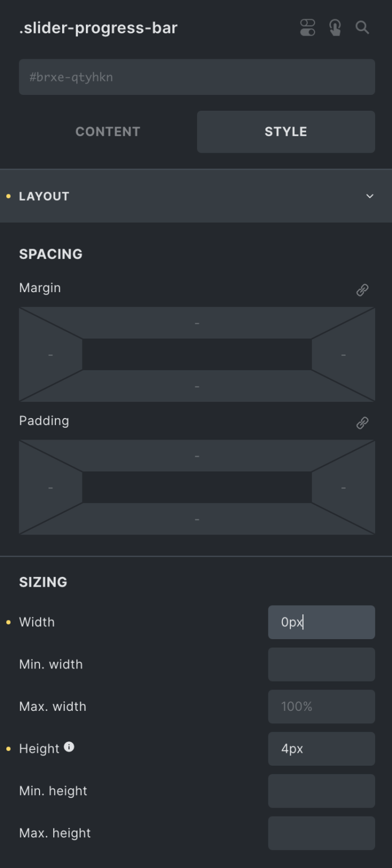Collapse the LAYOUT section via its chevron
392x868 pixels.
pos(370,196)
